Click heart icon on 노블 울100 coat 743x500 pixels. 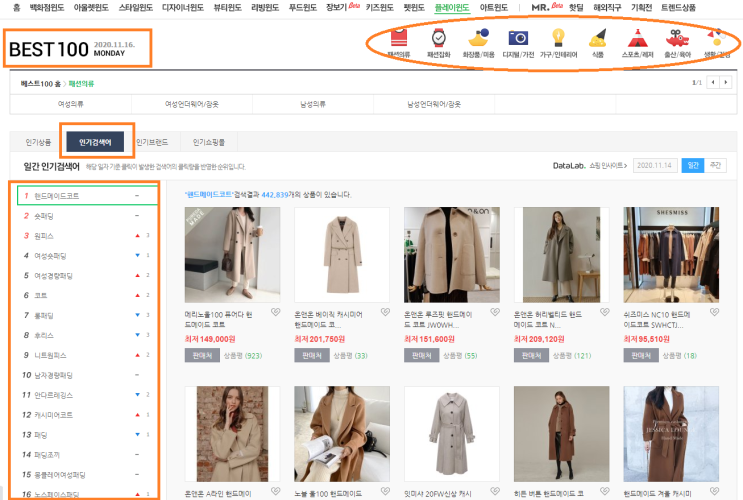click(385, 491)
